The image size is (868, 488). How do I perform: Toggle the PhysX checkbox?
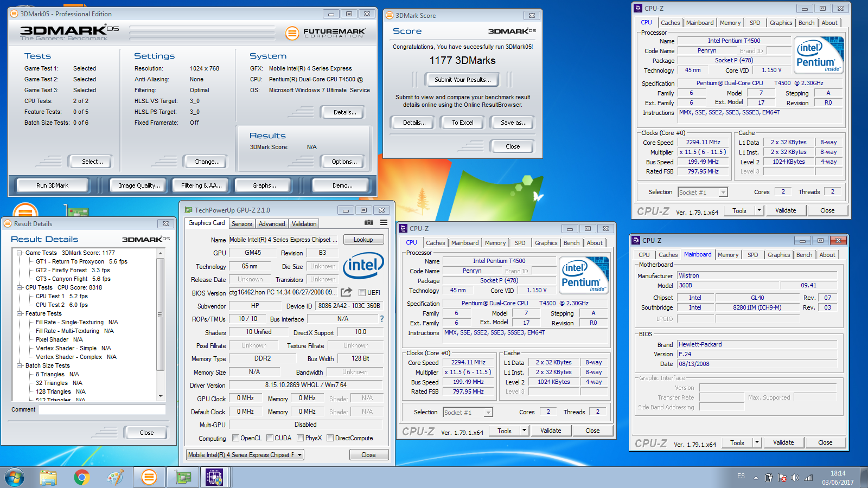click(x=300, y=438)
